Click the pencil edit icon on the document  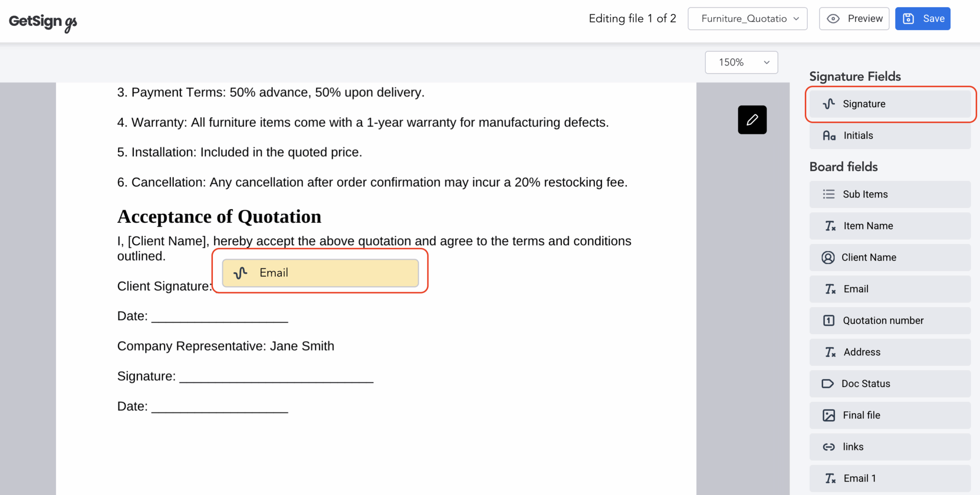pyautogui.click(x=752, y=120)
